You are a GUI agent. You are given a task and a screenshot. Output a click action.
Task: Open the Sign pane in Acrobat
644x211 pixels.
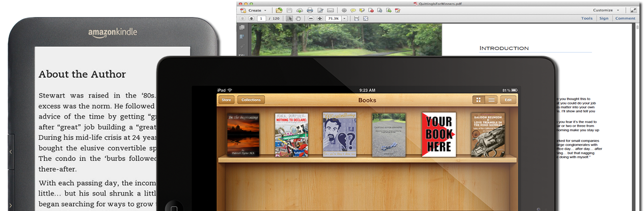point(604,19)
